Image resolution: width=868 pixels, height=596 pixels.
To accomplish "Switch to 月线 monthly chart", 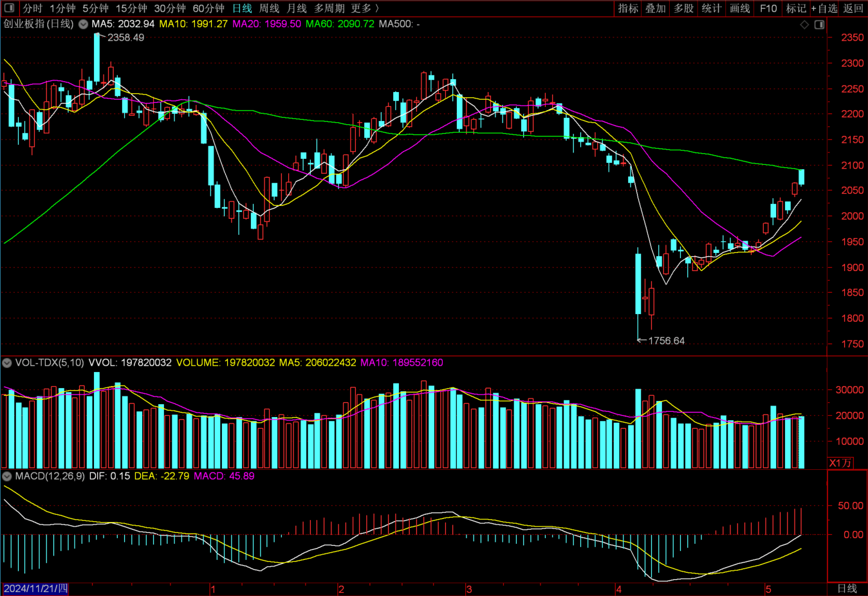I will click(297, 8).
